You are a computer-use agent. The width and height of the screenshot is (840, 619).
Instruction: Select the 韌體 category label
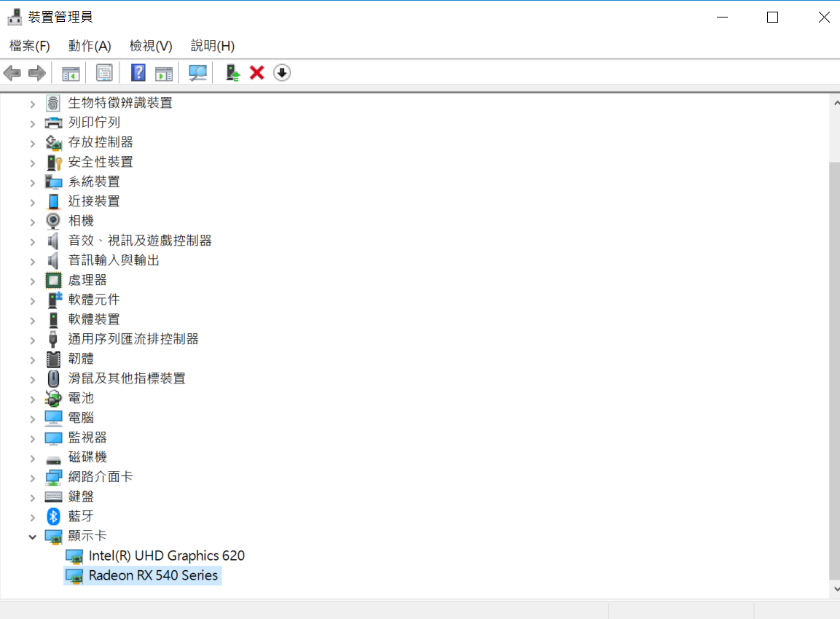[x=81, y=359]
